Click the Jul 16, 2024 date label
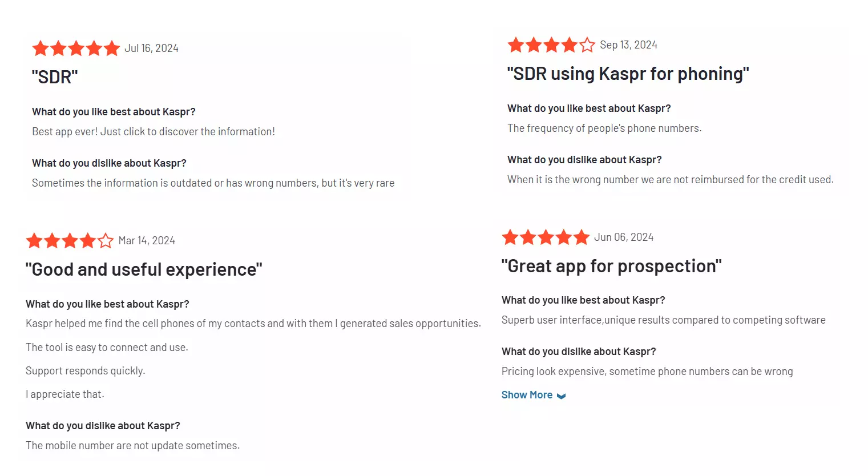This screenshot has height=476, width=868. pos(151,48)
